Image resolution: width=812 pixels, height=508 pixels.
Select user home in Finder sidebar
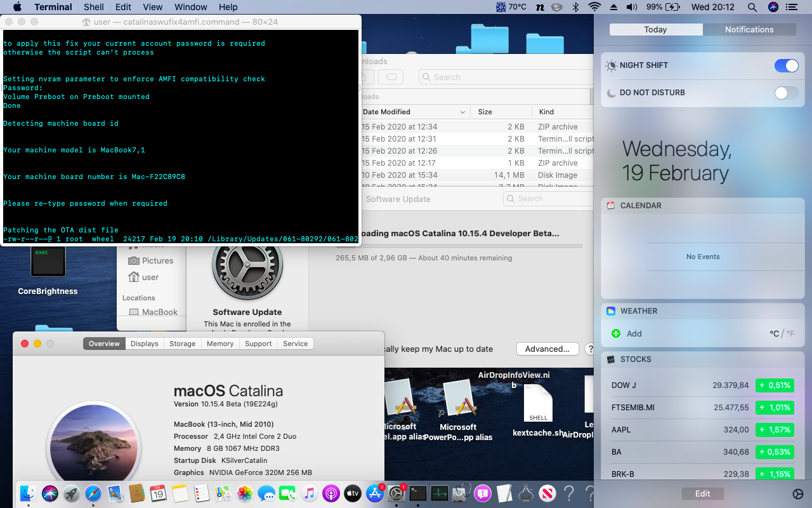144,277
